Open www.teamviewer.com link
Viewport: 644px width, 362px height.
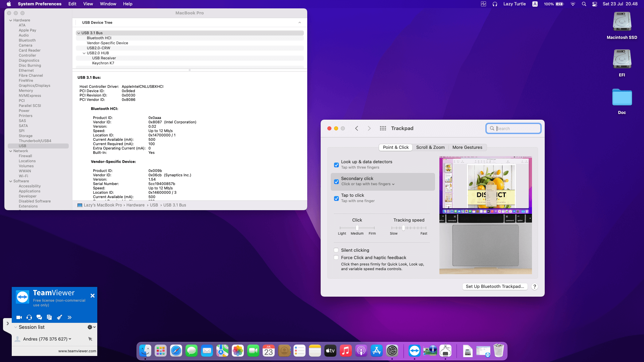coord(77,351)
